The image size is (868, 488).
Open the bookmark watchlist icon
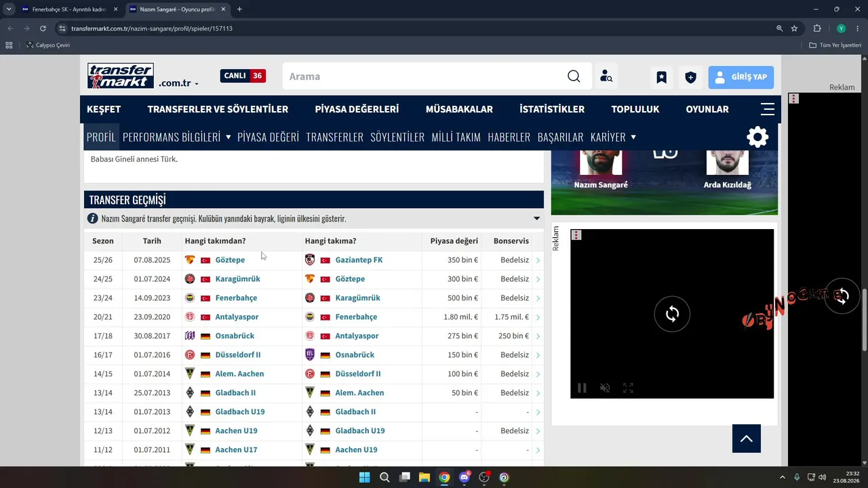pos(661,77)
